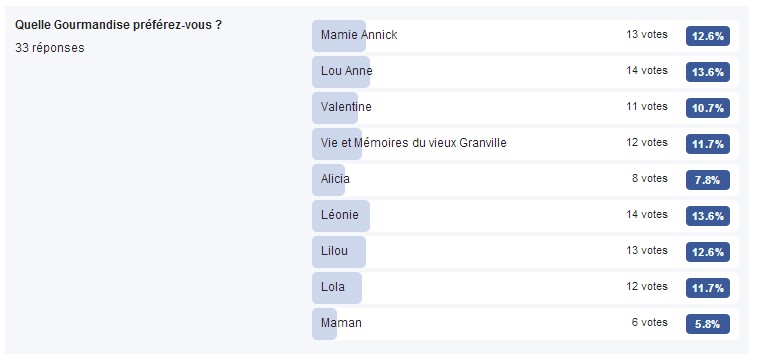This screenshot has height=363, width=759.
Task: Click the 10.7% percentage badge
Action: [x=708, y=108]
